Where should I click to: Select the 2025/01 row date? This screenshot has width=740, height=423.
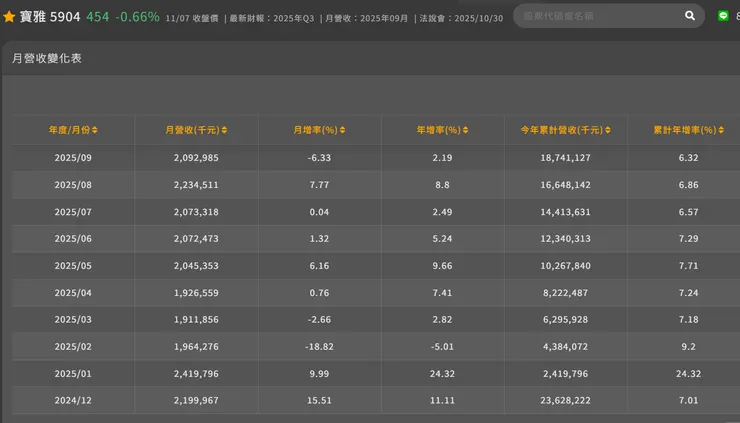tap(73, 373)
